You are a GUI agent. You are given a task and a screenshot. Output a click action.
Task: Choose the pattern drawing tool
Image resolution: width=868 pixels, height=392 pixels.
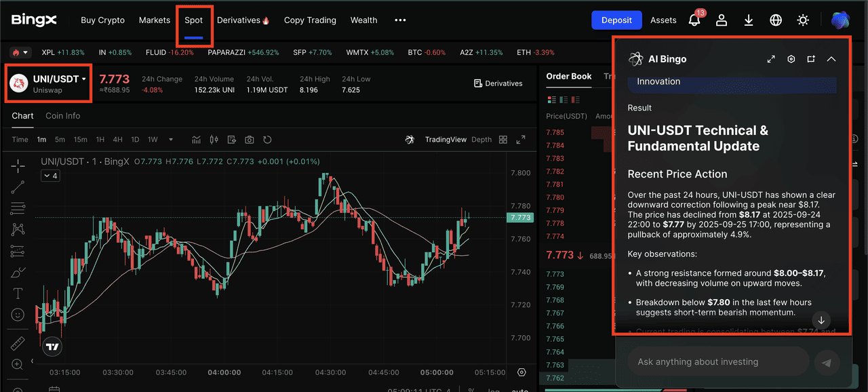(x=18, y=230)
